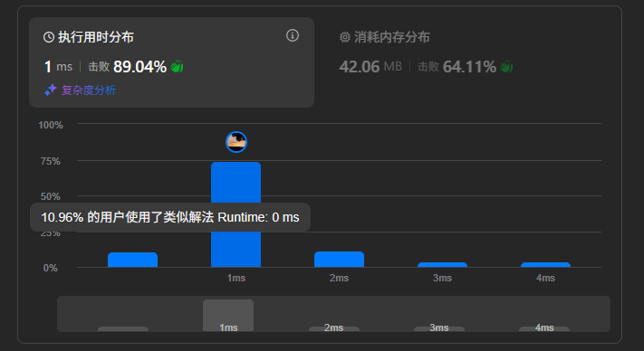The image size is (644, 351).
Task: Click the sparkle icon next to 复杂度分析
Action: [x=51, y=90]
